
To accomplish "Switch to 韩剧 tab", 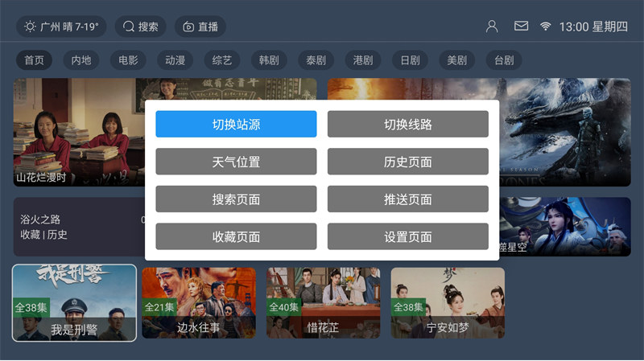I will pos(269,60).
